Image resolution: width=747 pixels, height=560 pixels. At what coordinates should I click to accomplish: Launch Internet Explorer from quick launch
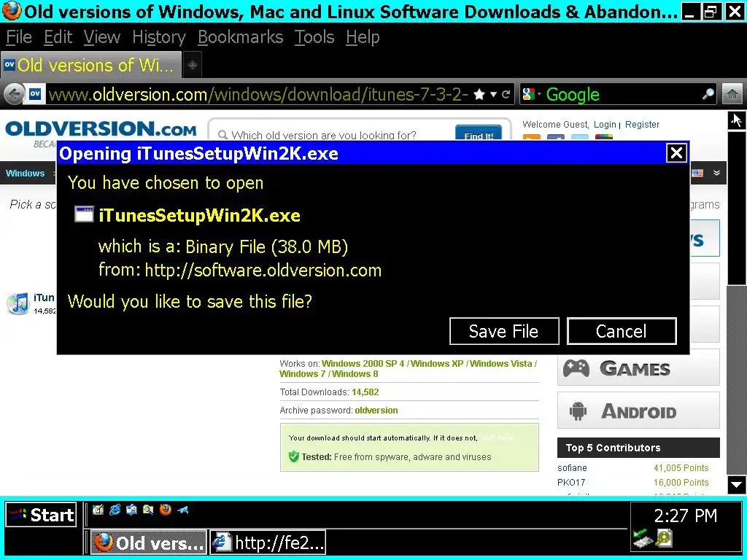[x=115, y=510]
